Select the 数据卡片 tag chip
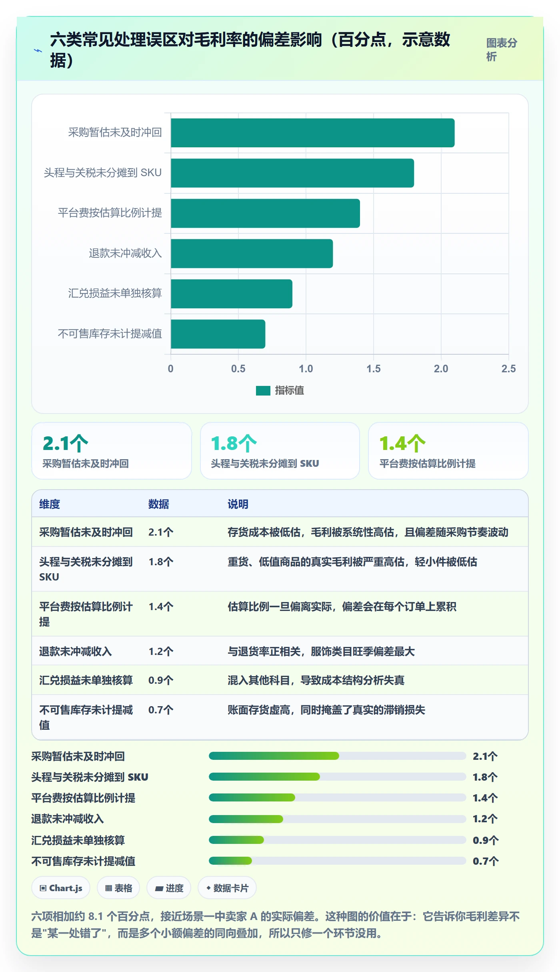This screenshot has height=972, width=560. (227, 888)
